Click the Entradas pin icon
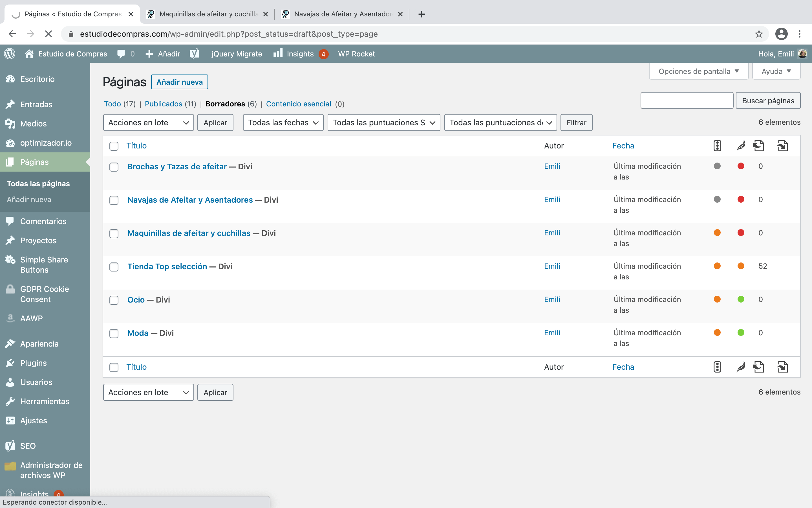Image resolution: width=812 pixels, height=508 pixels. (10, 104)
